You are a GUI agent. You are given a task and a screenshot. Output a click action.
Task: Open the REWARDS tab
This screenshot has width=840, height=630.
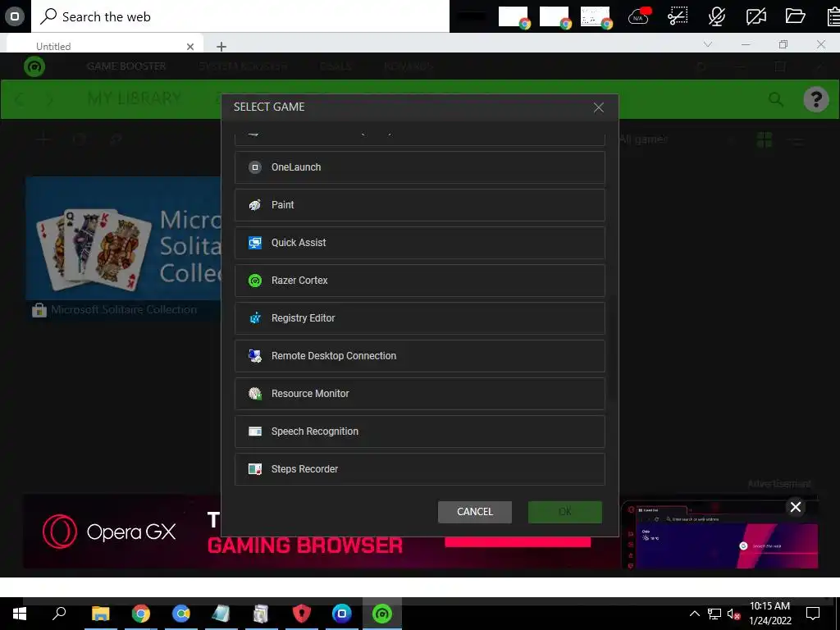[x=409, y=66]
